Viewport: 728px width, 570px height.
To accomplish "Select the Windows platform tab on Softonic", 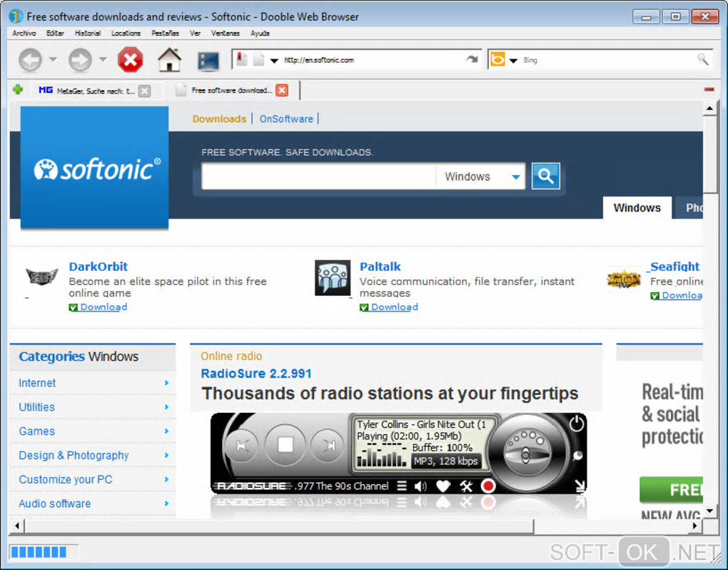I will (x=637, y=208).
